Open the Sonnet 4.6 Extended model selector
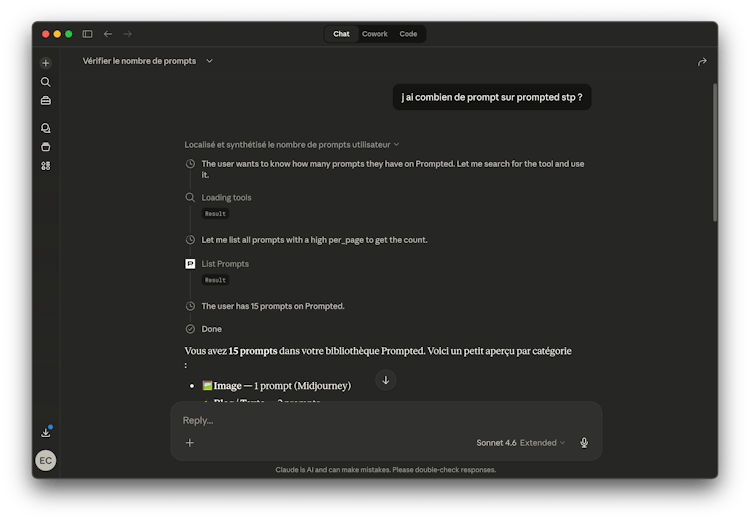Screen dimensions: 750x521 [x=520, y=443]
